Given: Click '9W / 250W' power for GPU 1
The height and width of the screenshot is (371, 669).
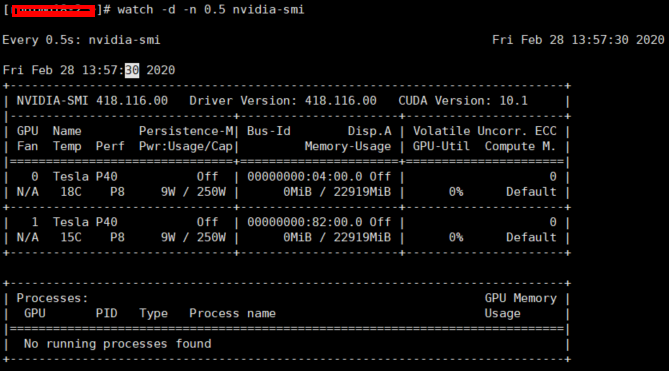Looking at the screenshot, I should coord(193,238).
